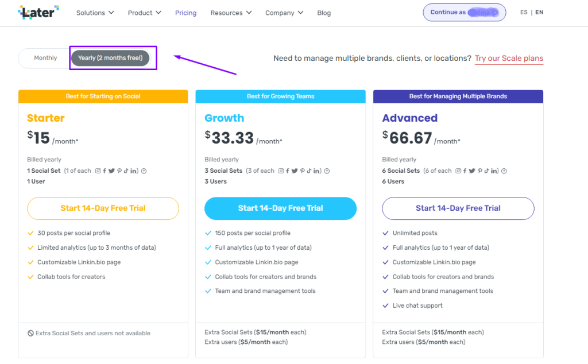Click Pinterest icon in Advanced plan
The height and width of the screenshot is (364, 588).
(479, 171)
